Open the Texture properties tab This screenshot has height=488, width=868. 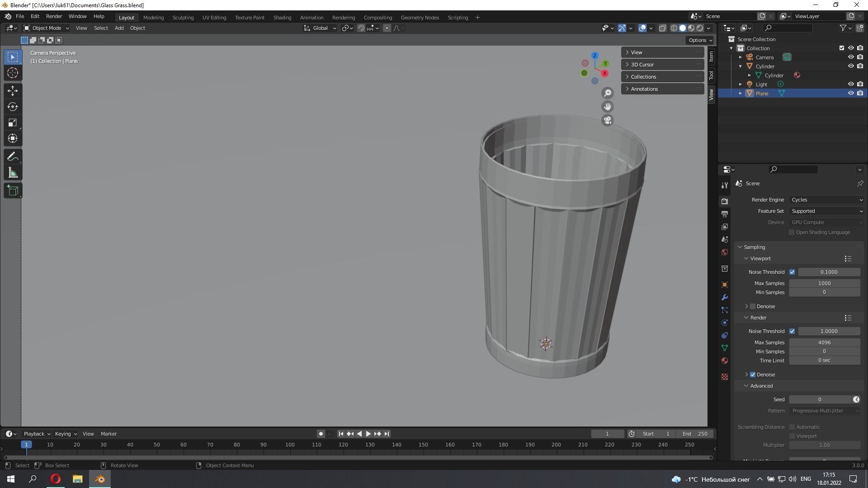pyautogui.click(x=725, y=377)
